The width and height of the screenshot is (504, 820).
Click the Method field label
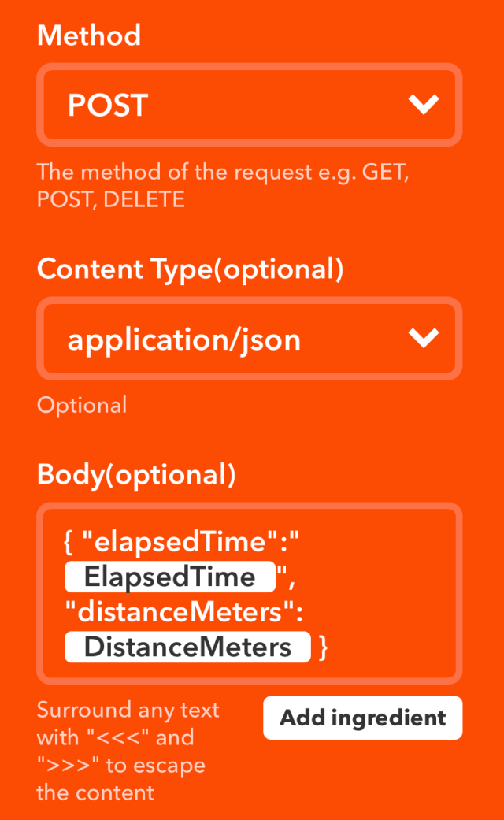(x=89, y=35)
